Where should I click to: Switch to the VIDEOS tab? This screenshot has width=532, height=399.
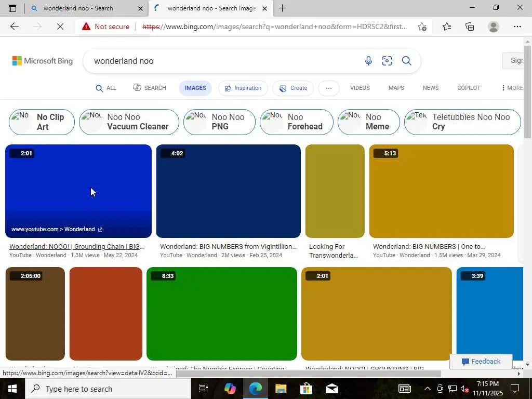[360, 88]
